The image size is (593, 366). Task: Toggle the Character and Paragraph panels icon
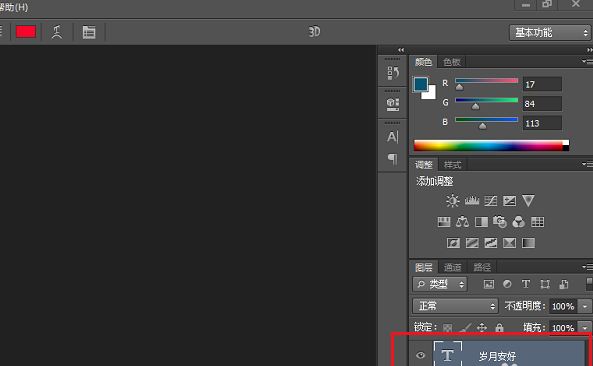89,32
